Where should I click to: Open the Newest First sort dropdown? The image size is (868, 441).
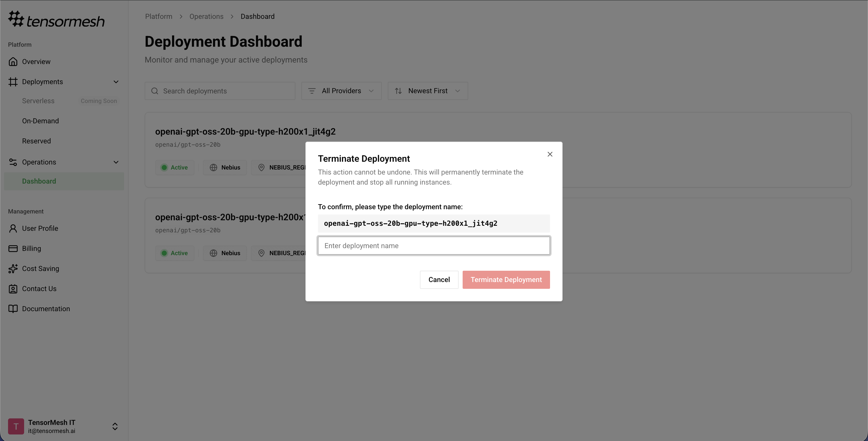[427, 91]
